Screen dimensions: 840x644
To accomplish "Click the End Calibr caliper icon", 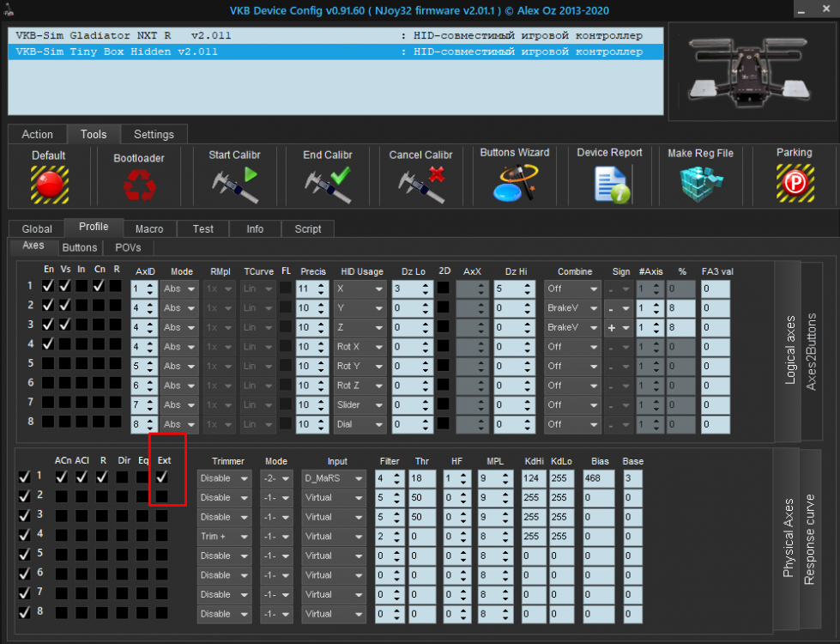I will click(328, 184).
